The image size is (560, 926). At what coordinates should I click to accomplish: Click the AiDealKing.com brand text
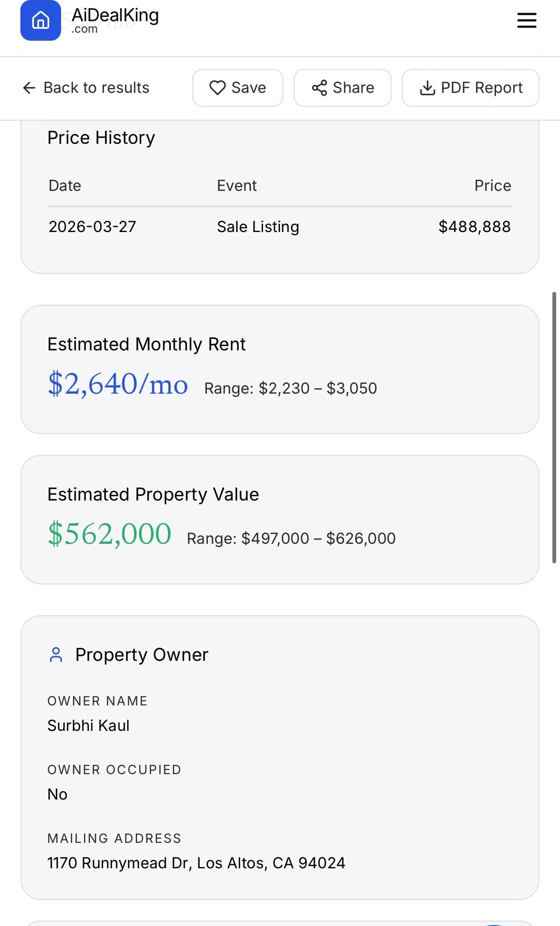pyautogui.click(x=115, y=20)
